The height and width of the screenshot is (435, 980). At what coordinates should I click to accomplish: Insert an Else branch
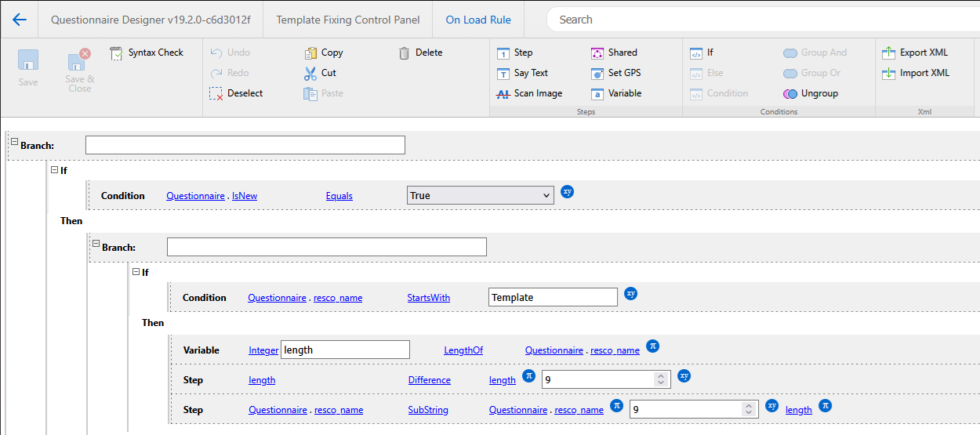706,73
